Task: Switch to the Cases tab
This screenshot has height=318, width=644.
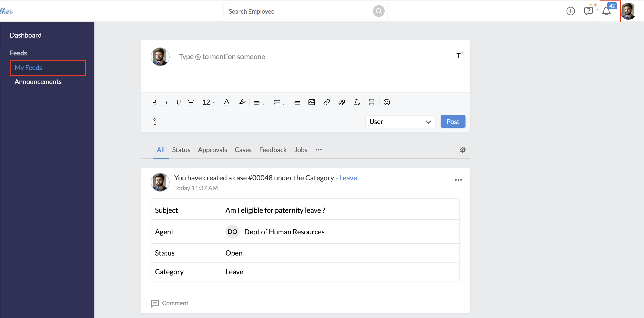Action: 243,150
